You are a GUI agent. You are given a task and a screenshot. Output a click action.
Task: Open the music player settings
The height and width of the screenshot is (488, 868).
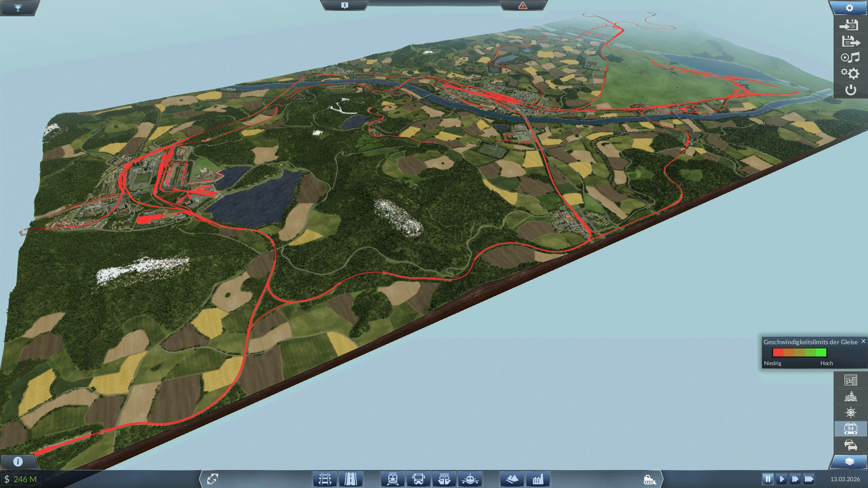(x=850, y=57)
